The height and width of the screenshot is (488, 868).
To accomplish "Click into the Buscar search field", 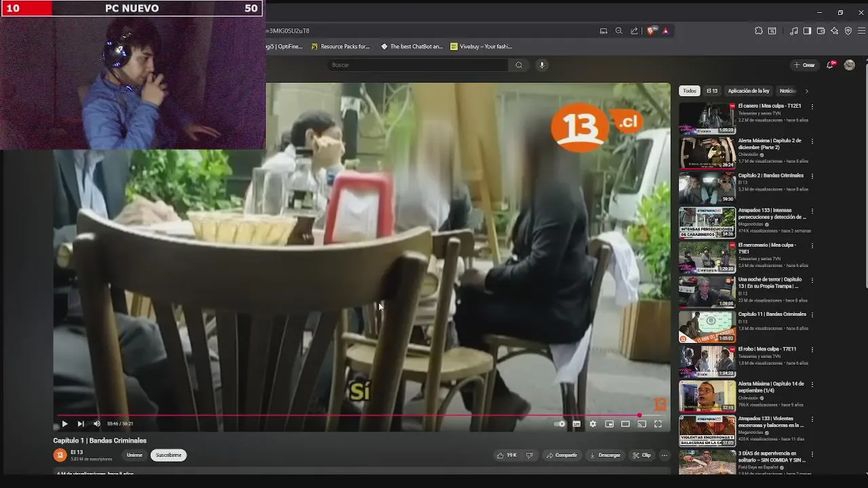I will pos(417,65).
